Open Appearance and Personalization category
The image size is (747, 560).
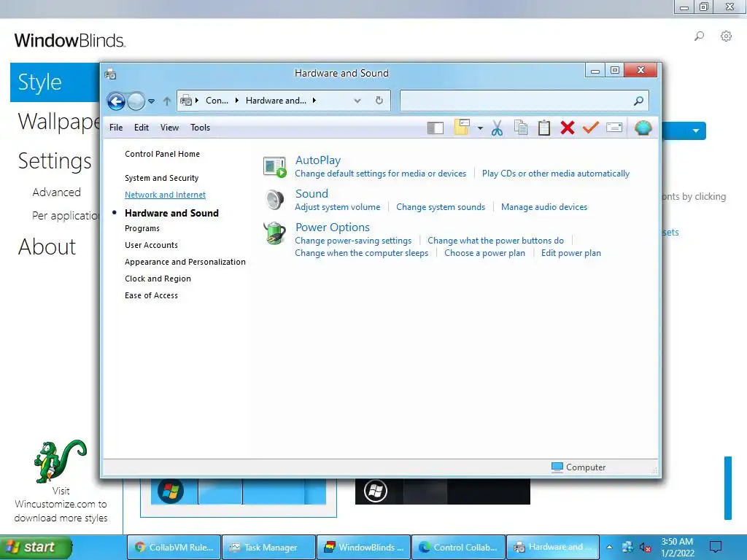185,262
